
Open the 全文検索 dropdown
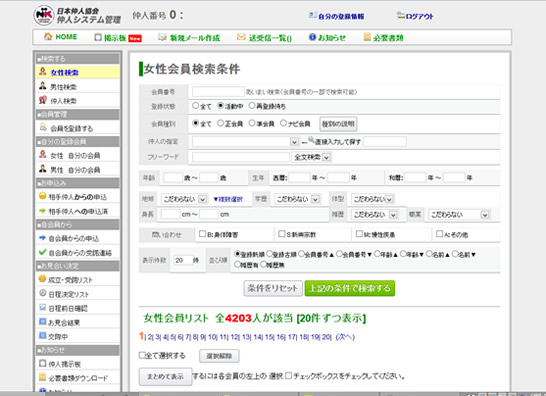tap(311, 157)
